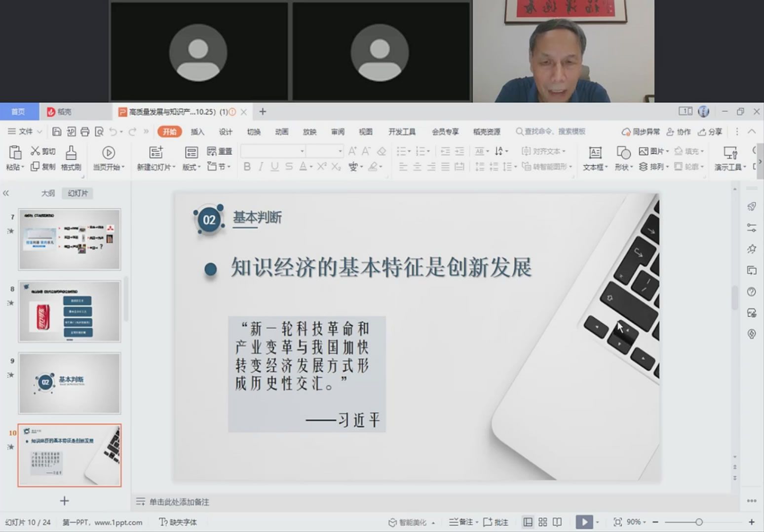Toggle normal view in the status bar
The width and height of the screenshot is (764, 532).
coord(528,522)
